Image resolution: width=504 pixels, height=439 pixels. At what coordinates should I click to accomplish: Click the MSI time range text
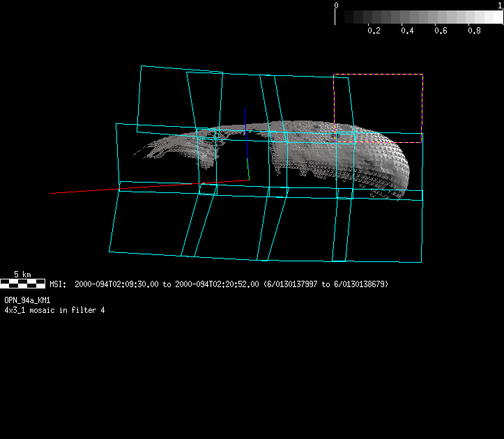[x=219, y=284]
